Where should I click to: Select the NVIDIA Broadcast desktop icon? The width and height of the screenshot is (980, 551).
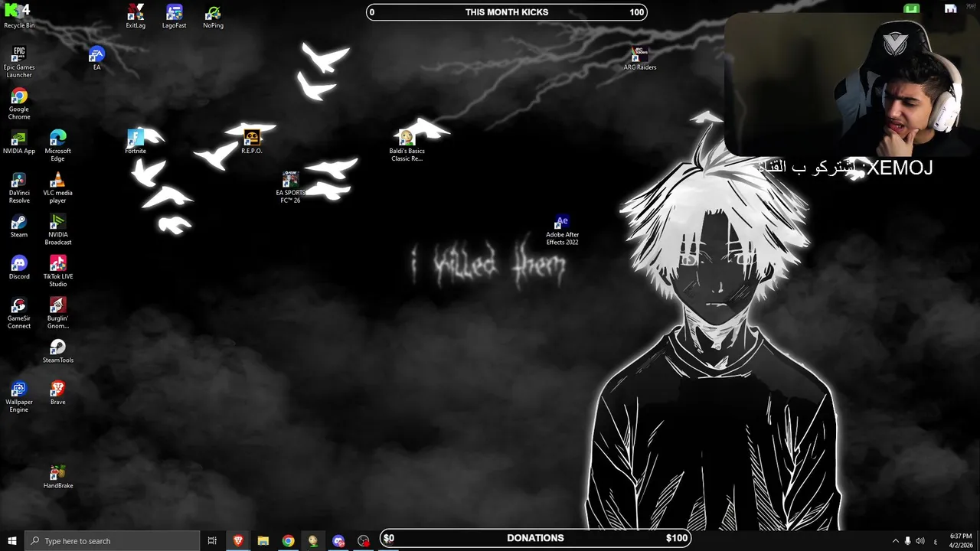point(57,230)
